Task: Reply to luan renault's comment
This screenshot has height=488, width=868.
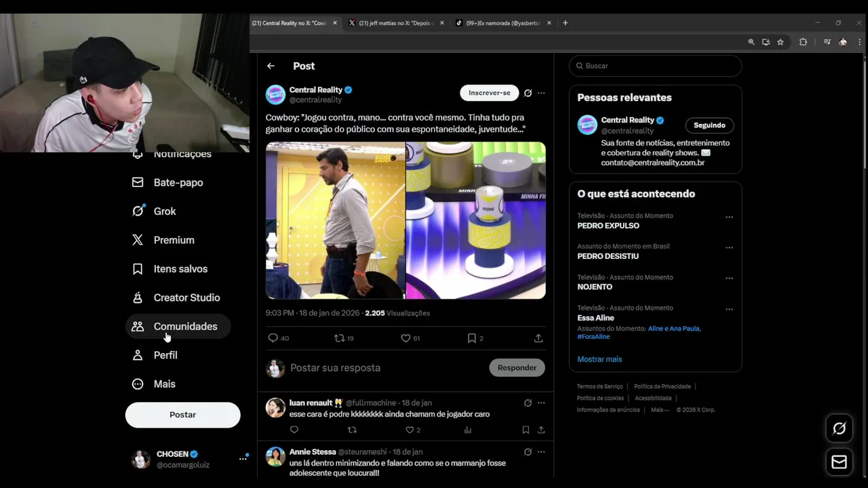Action: click(294, 430)
